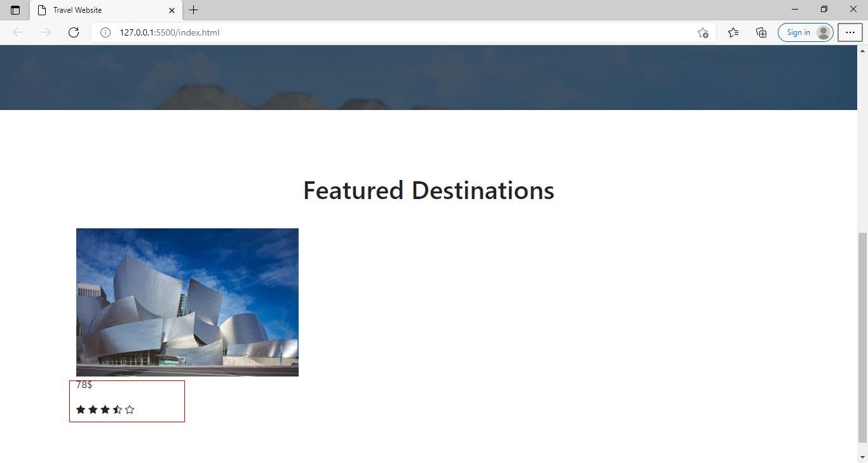Viewport: 868px width, 463px height.
Task: Click the down scroll arrow on scrollbar
Action: pos(862,457)
